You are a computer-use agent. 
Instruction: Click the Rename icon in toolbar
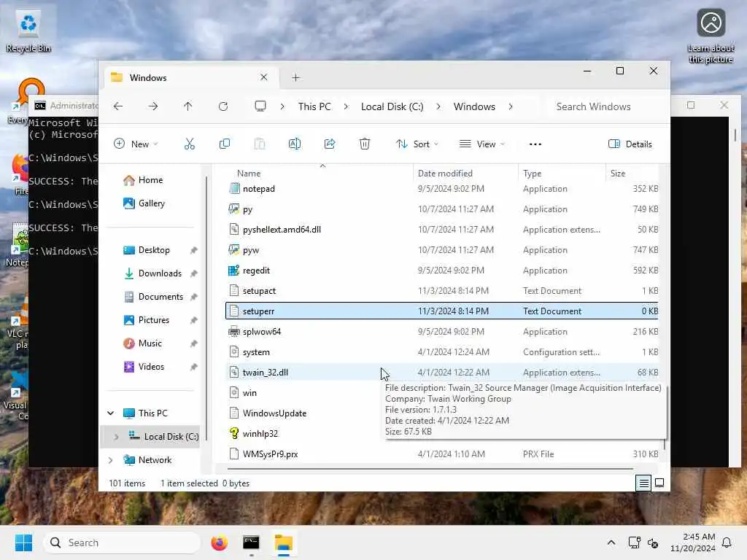295,144
